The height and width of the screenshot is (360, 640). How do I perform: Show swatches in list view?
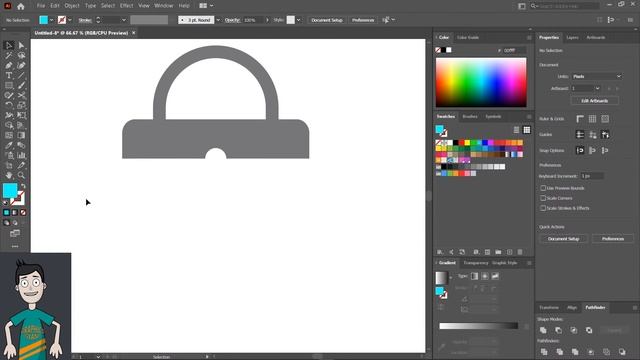(x=516, y=130)
